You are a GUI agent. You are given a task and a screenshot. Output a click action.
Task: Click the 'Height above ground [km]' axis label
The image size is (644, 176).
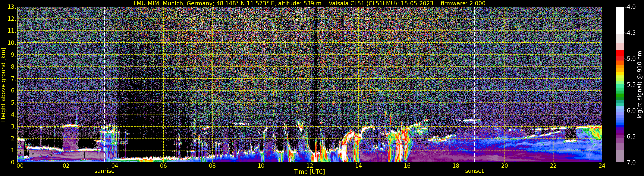tap(3, 85)
